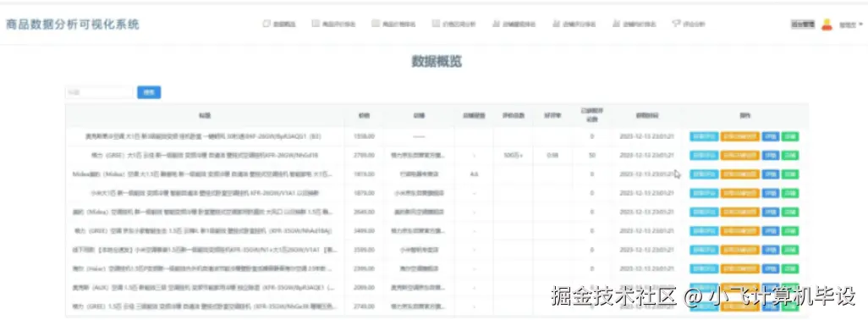The height and width of the screenshot is (320, 868).
Task: Click the green button in the 2799.00 row
Action: (790, 155)
